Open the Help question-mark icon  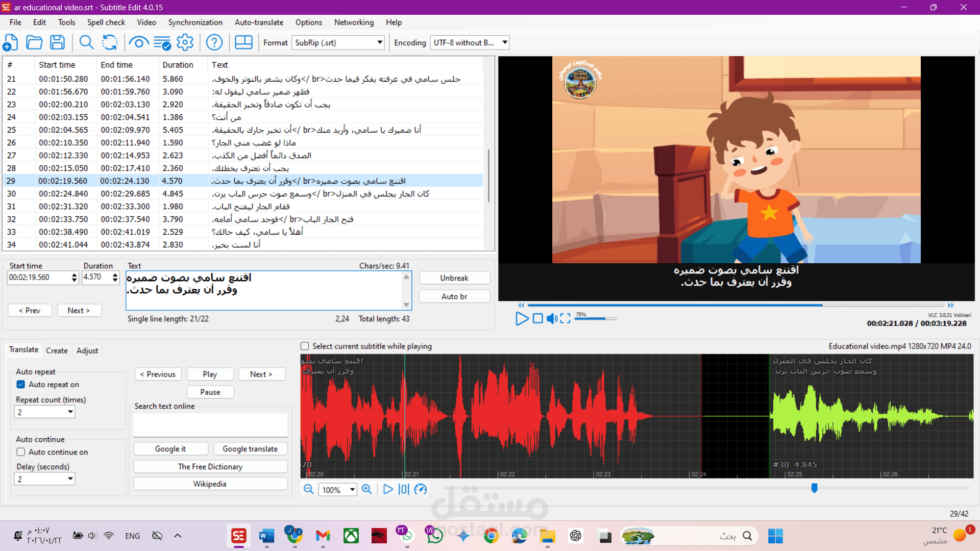(x=214, y=42)
